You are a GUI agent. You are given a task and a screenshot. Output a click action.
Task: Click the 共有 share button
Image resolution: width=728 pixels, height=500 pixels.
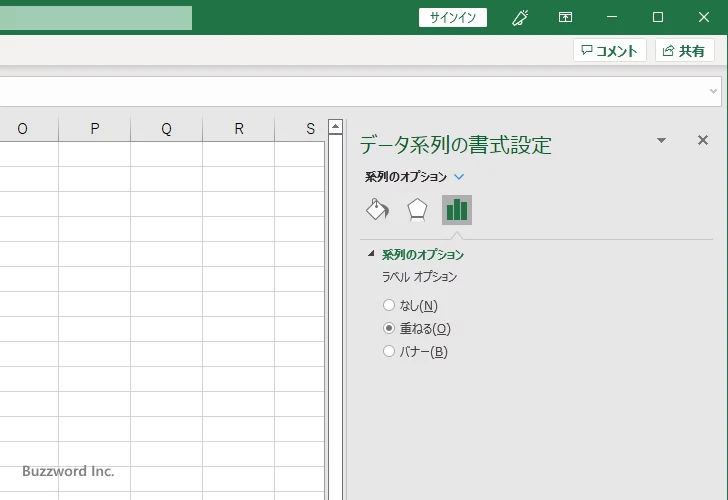click(x=684, y=51)
